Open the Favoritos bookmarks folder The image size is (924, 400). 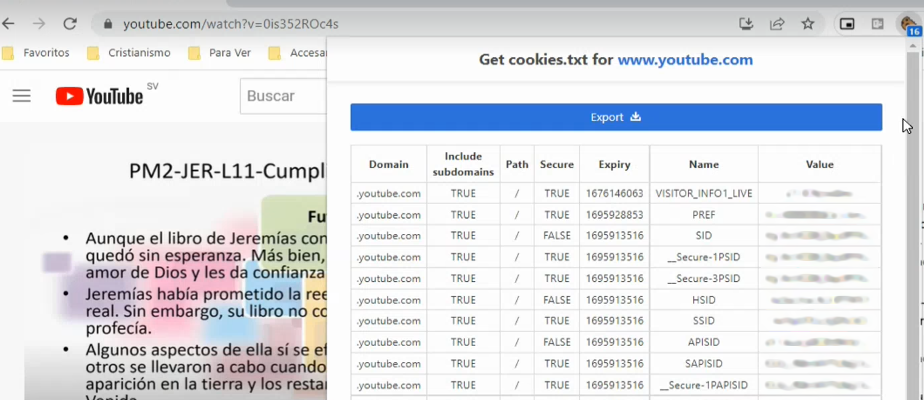coord(37,53)
